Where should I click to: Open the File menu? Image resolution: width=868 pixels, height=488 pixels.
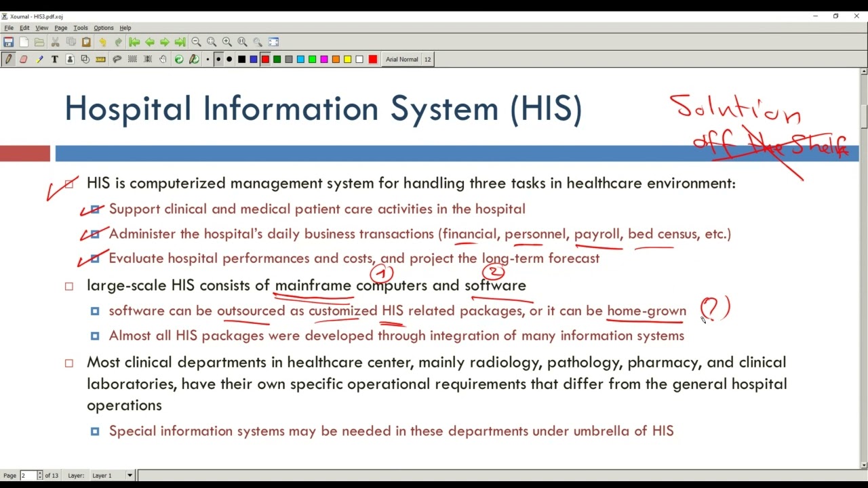[x=9, y=28]
